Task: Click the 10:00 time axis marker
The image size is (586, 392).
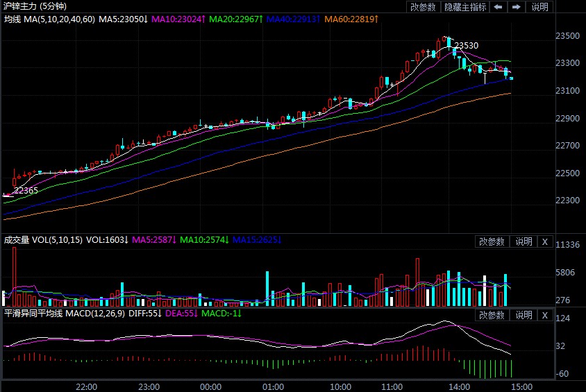Action: [340, 386]
